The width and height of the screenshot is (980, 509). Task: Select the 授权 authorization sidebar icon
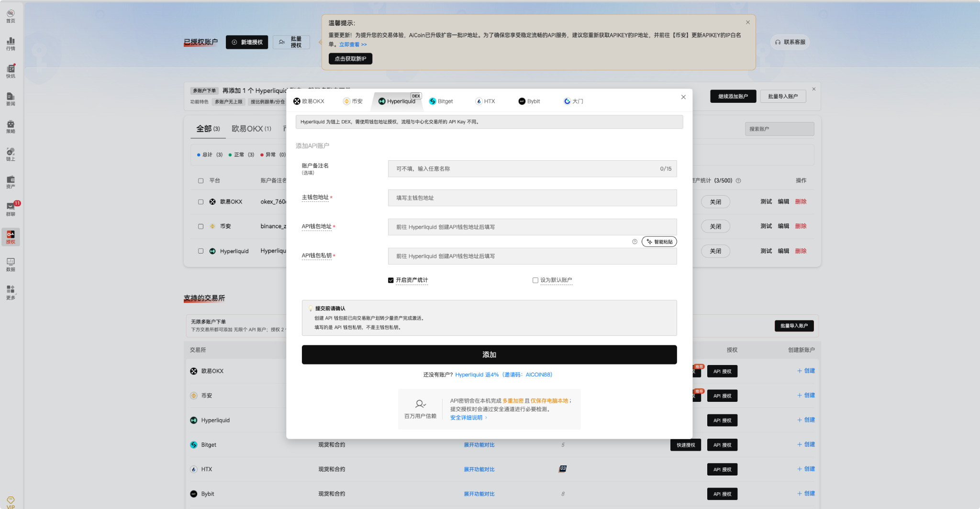click(x=11, y=237)
